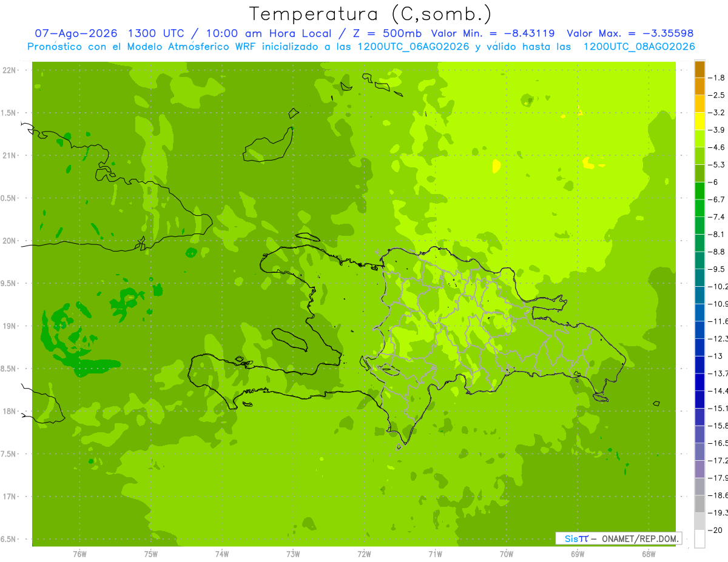Click the '-2.5' colorbar value
Viewport: 728px width, 562px height.
pos(717,95)
